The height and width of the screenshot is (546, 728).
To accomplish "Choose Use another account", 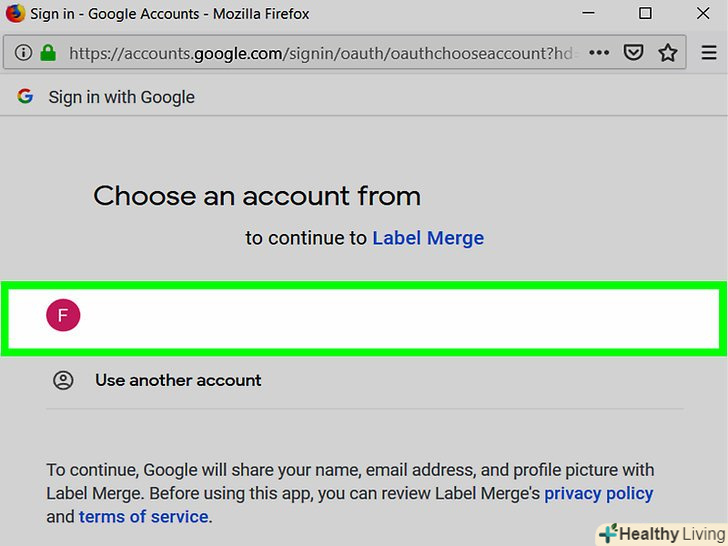I will click(x=178, y=380).
